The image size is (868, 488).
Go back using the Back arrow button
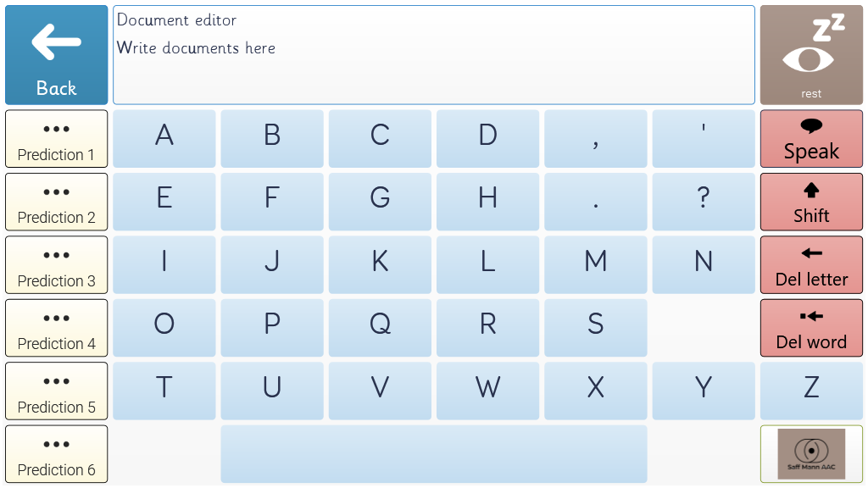tap(57, 55)
